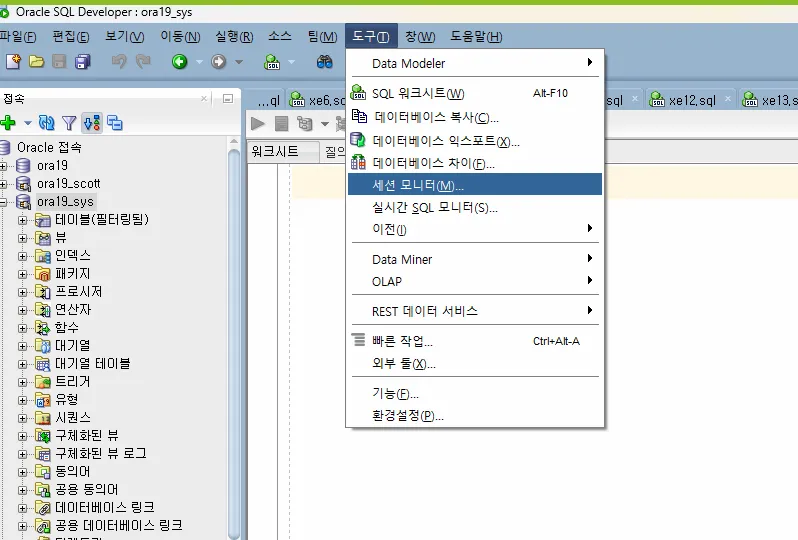This screenshot has height=540, width=798.
Task: Expand the 테이블(필터링됨) folder
Action: (x=22, y=220)
